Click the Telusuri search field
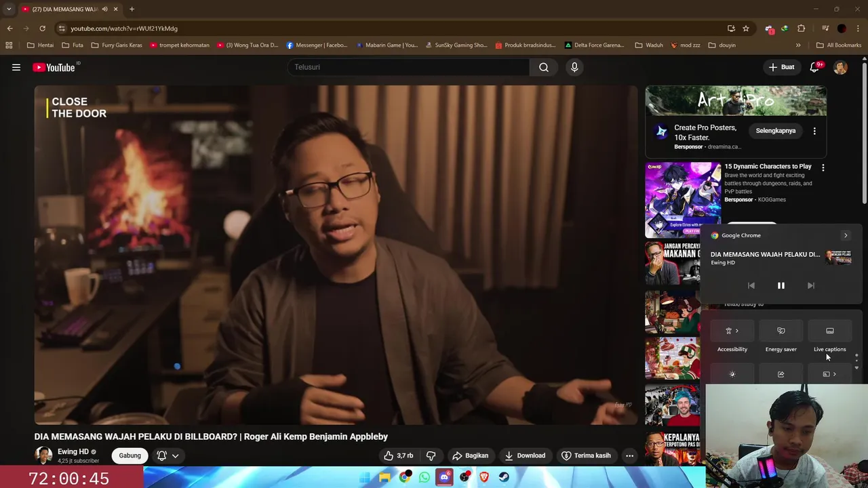Image resolution: width=868 pixels, height=488 pixels. point(408,67)
